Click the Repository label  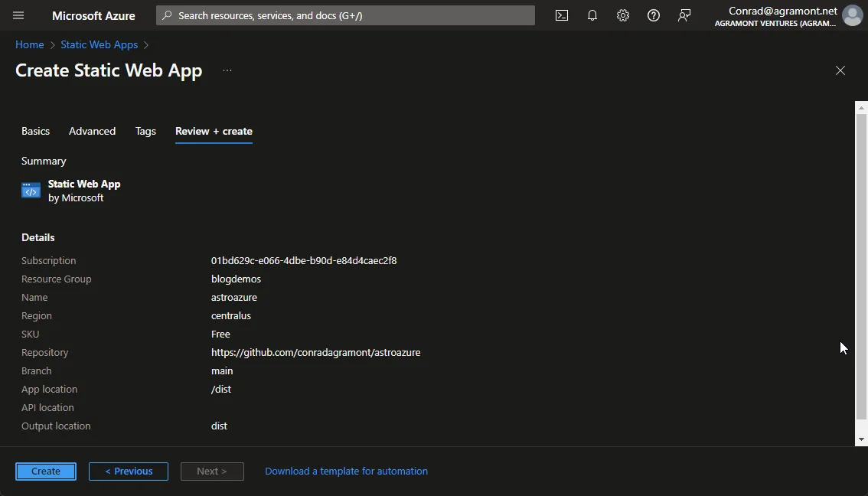[45, 353]
